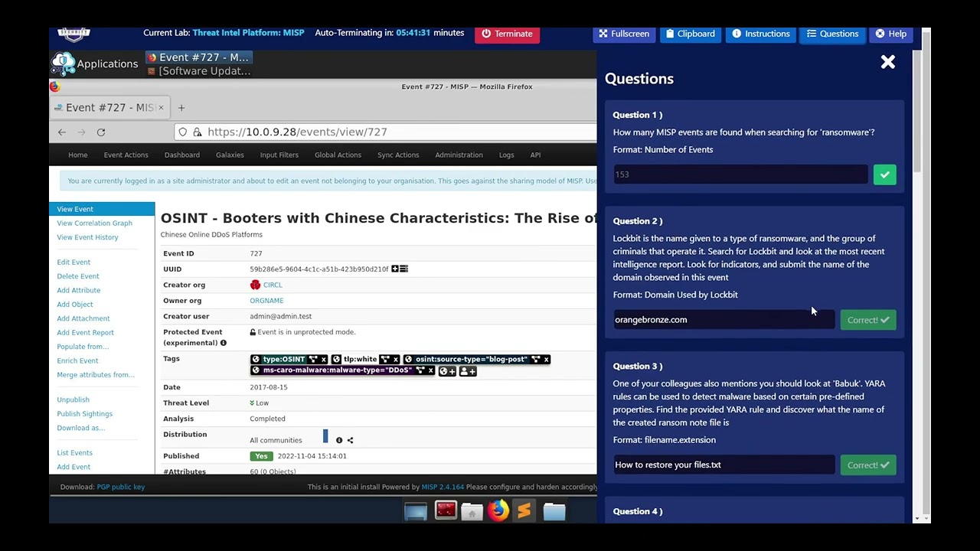Open lab Help

(x=891, y=34)
